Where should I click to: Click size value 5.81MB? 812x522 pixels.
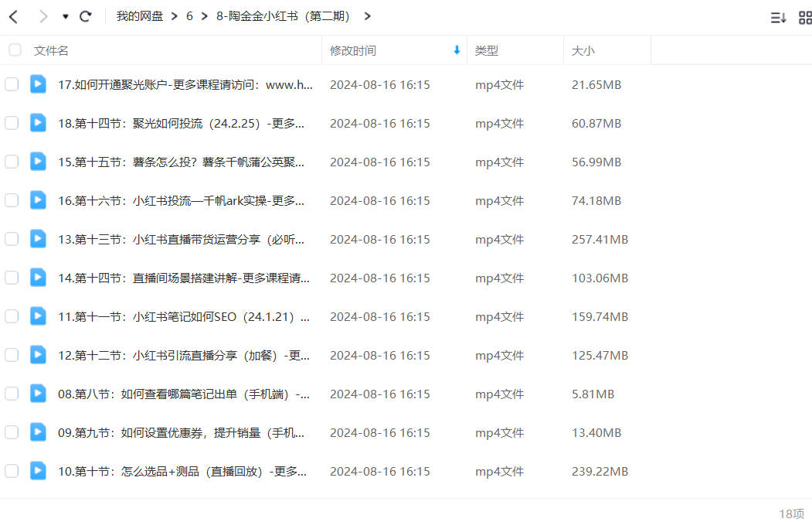(x=593, y=394)
